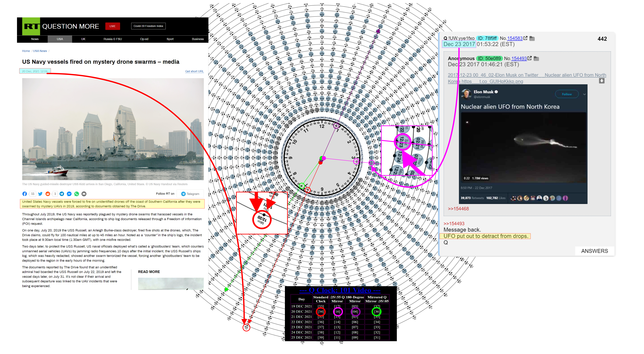The width and height of the screenshot is (644, 354).
Task: Open external link icon next to No.154583
Action: click(525, 38)
